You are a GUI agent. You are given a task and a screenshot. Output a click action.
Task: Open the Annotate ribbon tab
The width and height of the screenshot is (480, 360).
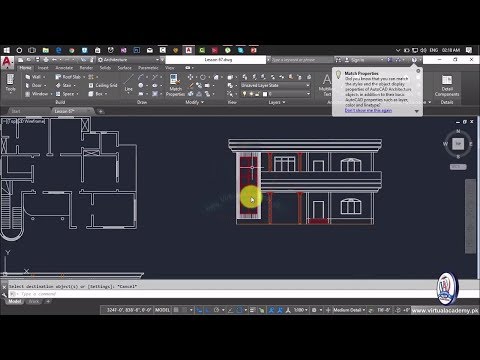pos(64,68)
